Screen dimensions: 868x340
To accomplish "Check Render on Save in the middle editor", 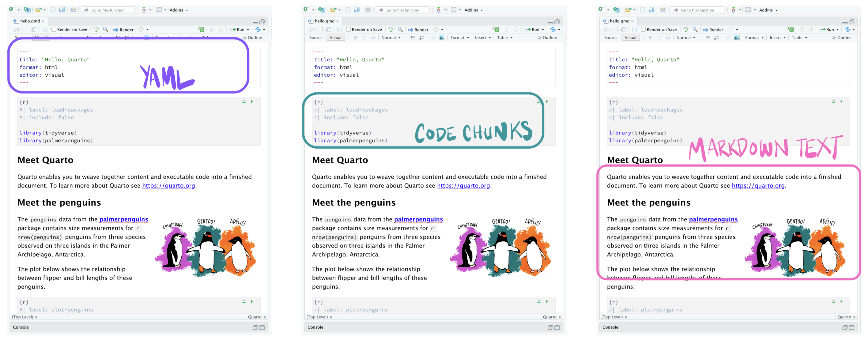I will 349,30.
